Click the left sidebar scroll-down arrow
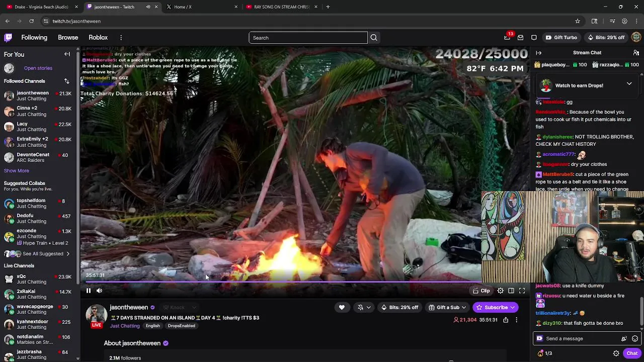This screenshot has height=362, width=644. coord(77,358)
